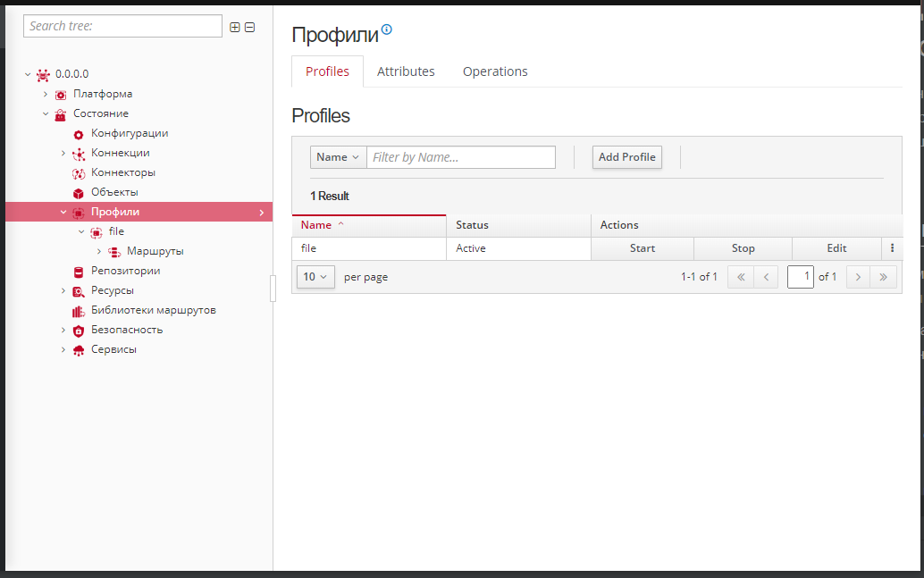Select the Коннекторы tree node

tap(122, 172)
